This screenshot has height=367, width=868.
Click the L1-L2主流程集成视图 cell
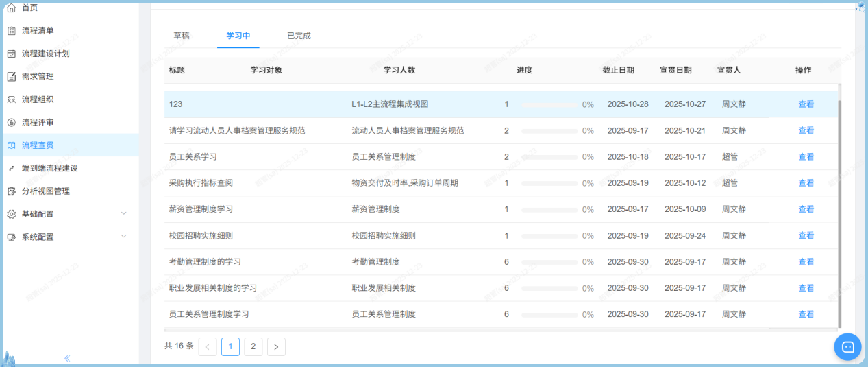click(390, 104)
